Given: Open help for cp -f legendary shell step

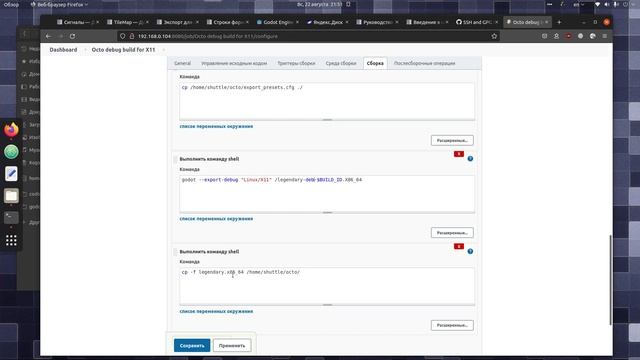Looking at the screenshot, I should point(470,251).
